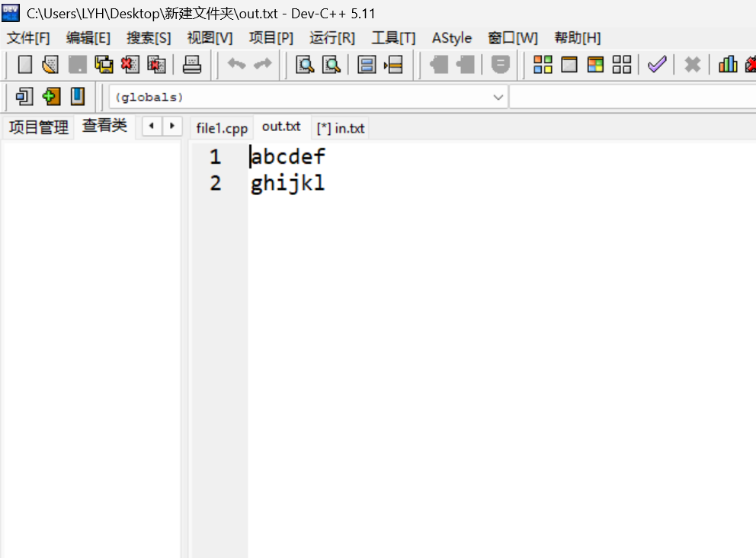
Task: Click the Unindent toolbar icon
Action: [465, 64]
